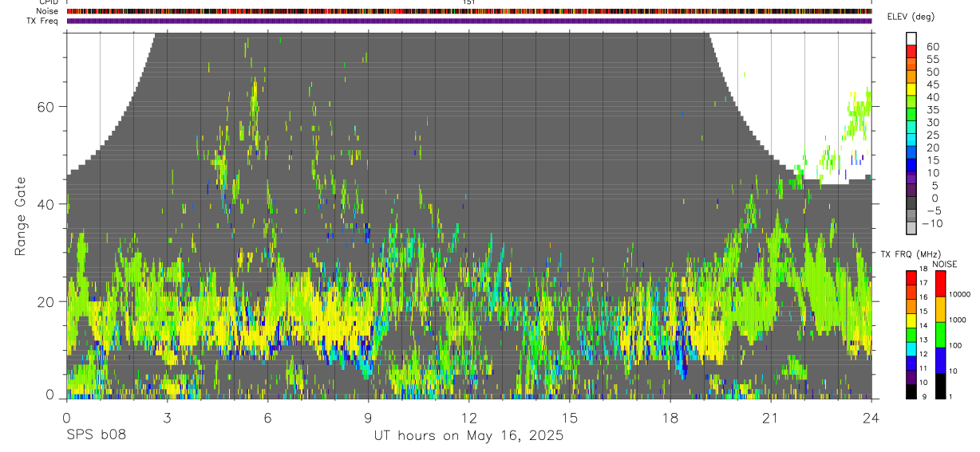Click ELEV colorbar label '35'
Image resolution: width=980 pixels, height=452 pixels.
click(x=933, y=110)
